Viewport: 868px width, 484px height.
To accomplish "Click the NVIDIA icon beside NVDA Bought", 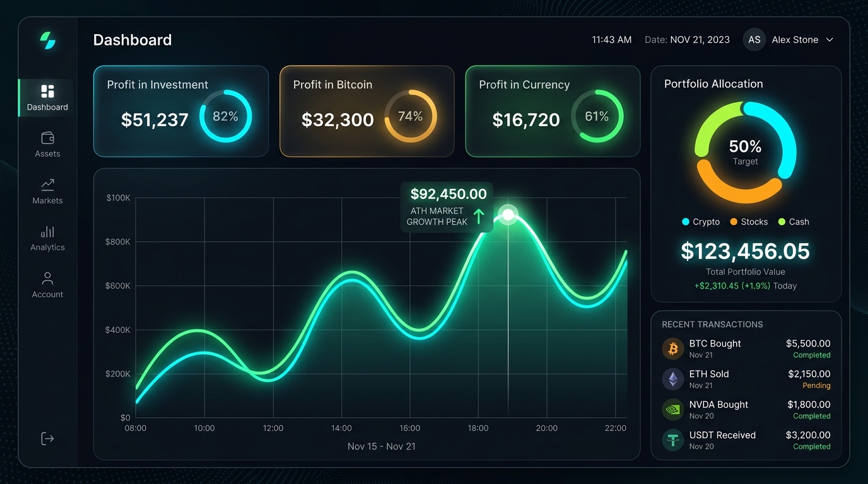I will click(673, 410).
